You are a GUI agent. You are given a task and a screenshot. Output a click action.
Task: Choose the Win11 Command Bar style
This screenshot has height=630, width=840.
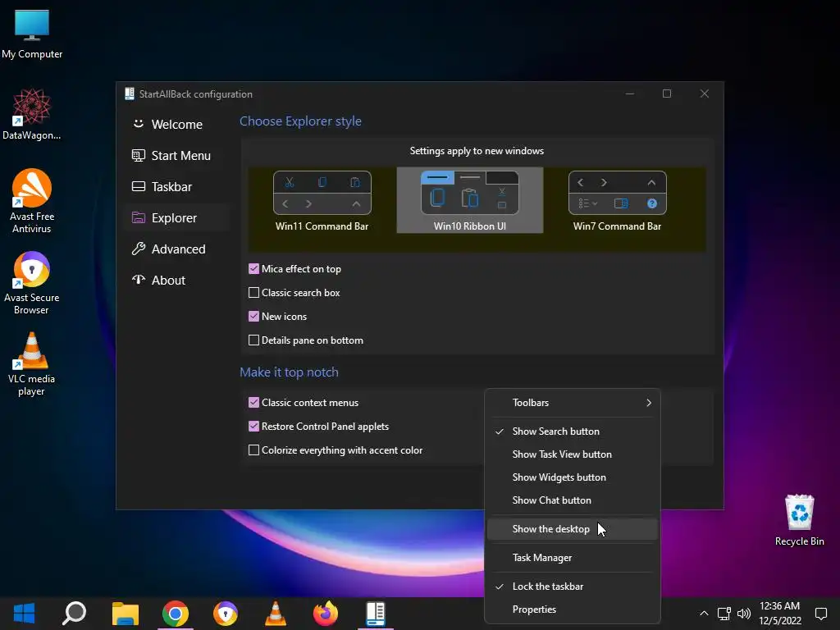pos(322,200)
